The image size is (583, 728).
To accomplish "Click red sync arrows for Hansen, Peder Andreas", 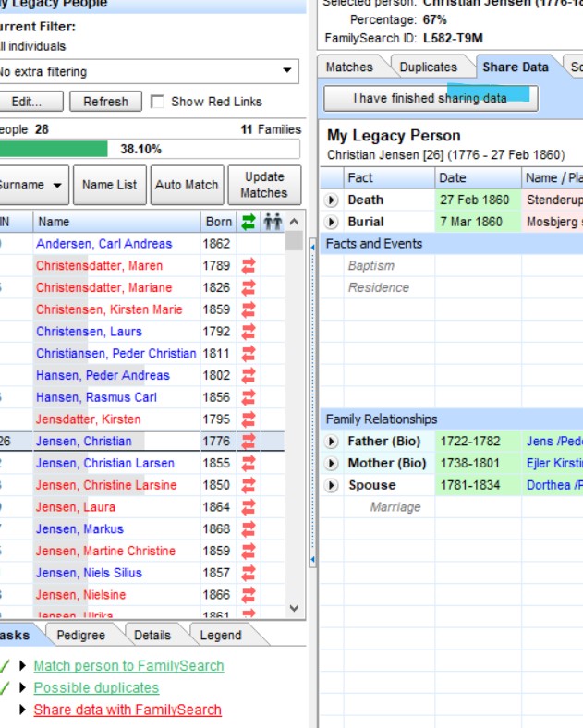I will 249,376.
